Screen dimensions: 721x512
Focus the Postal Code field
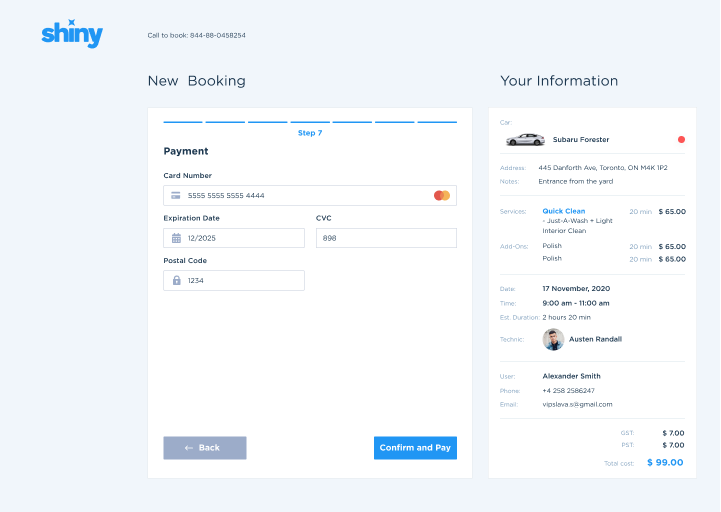(234, 280)
